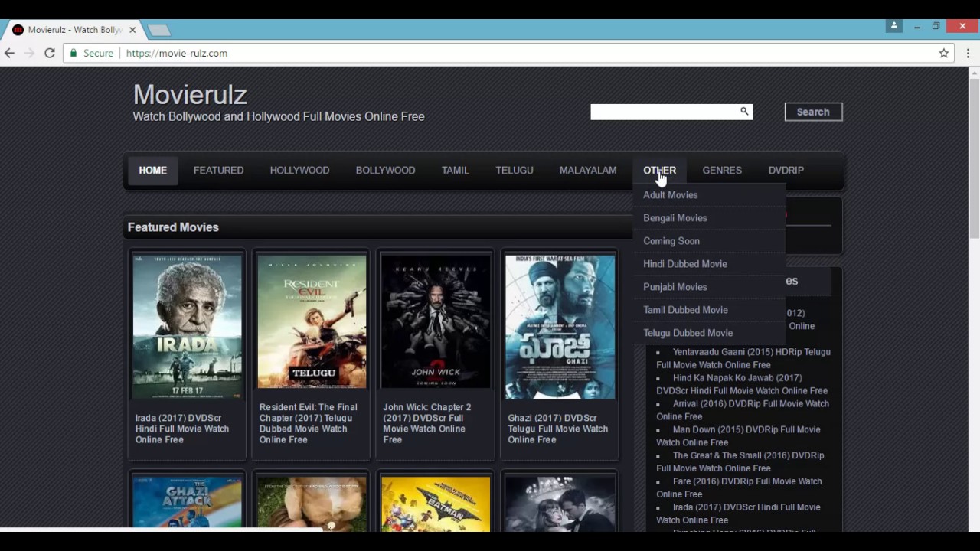Open Resident Evil: The Final Chapter title link
The width and height of the screenshot is (980, 551).
point(309,423)
